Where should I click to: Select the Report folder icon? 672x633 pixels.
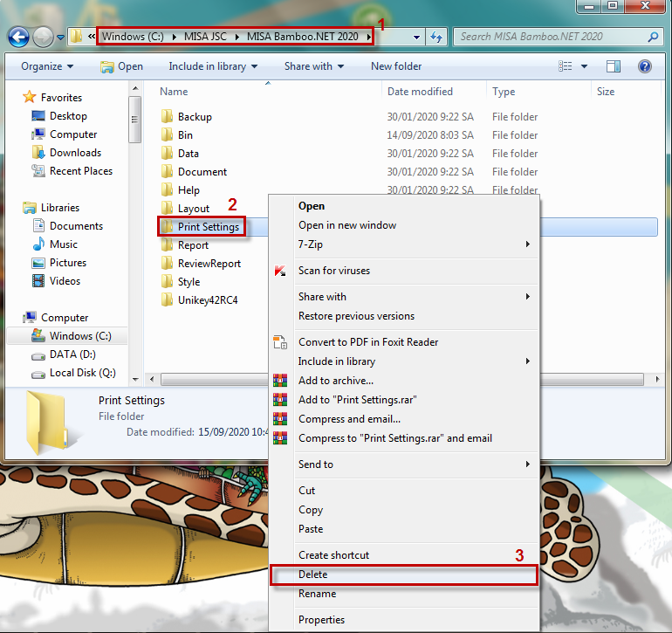(x=168, y=244)
